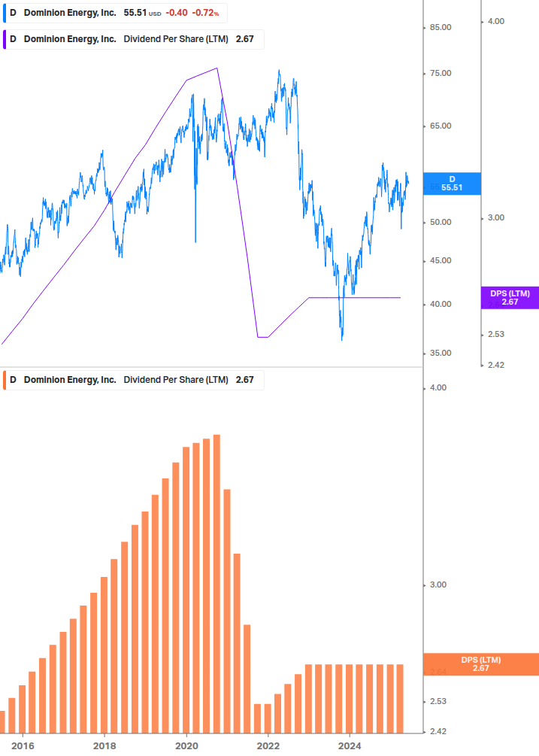Click the 2018 label on time axis

click(x=104, y=746)
